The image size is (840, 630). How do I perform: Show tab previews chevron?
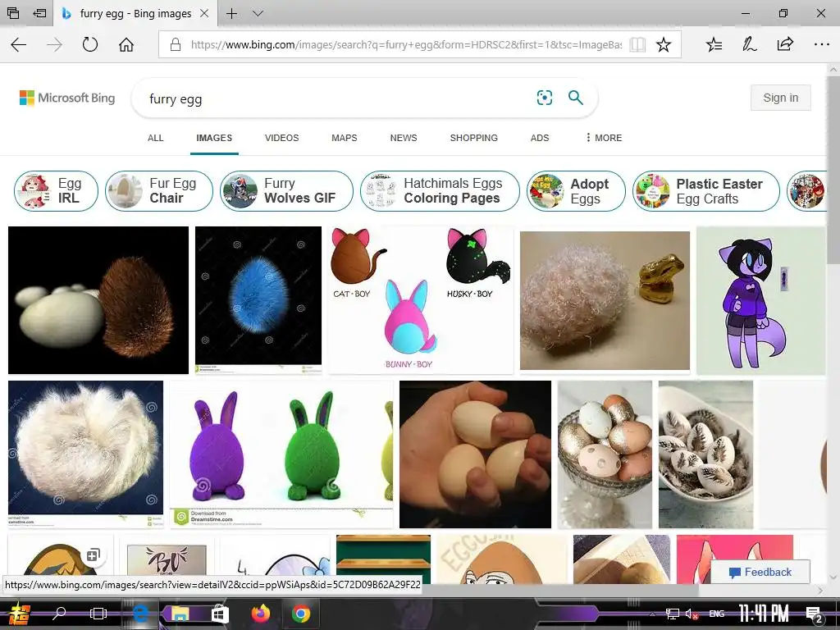tap(258, 13)
